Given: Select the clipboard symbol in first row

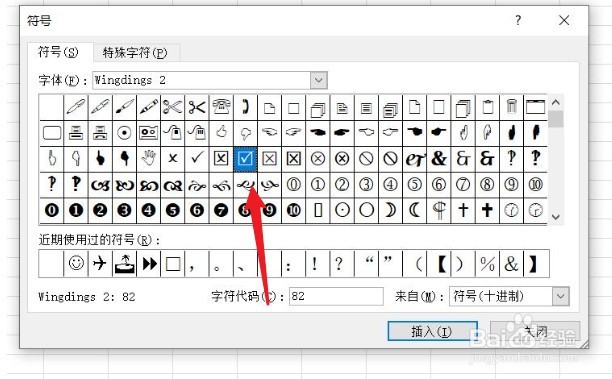Looking at the screenshot, I should coord(487,107).
